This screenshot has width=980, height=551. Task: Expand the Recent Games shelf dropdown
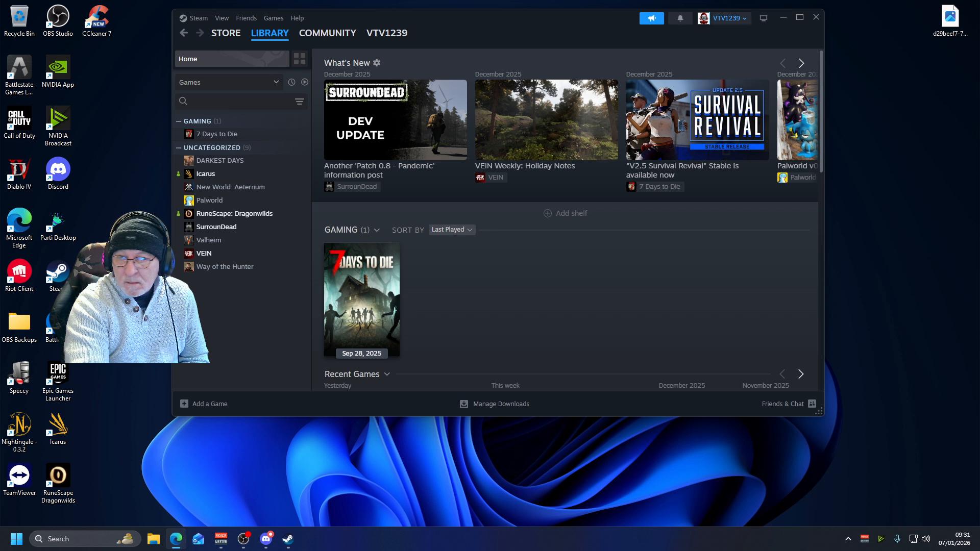tap(387, 374)
